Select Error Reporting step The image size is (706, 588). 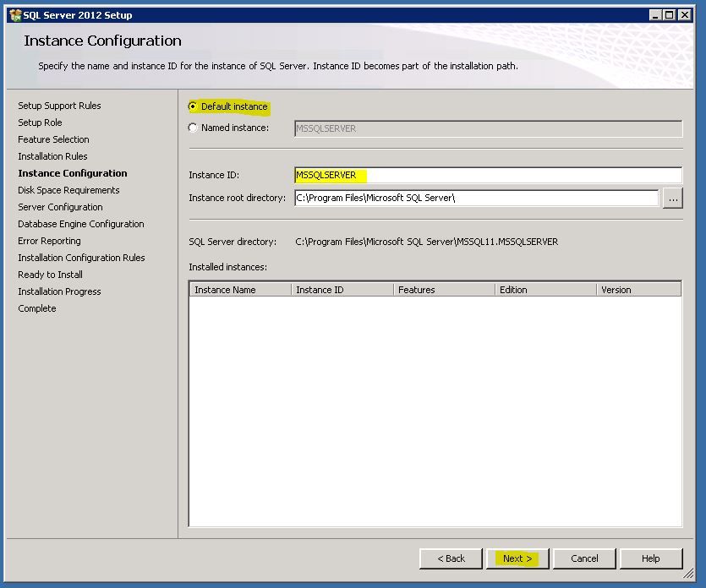(50, 241)
